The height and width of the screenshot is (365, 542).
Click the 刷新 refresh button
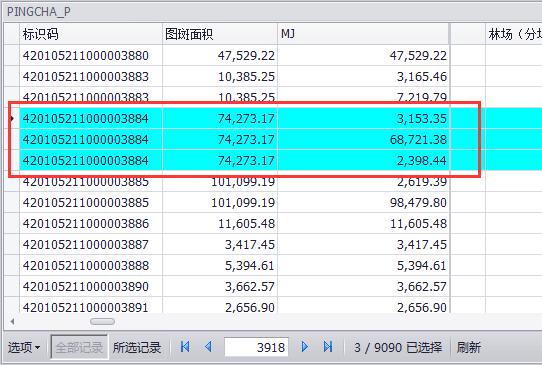pyautogui.click(x=469, y=347)
